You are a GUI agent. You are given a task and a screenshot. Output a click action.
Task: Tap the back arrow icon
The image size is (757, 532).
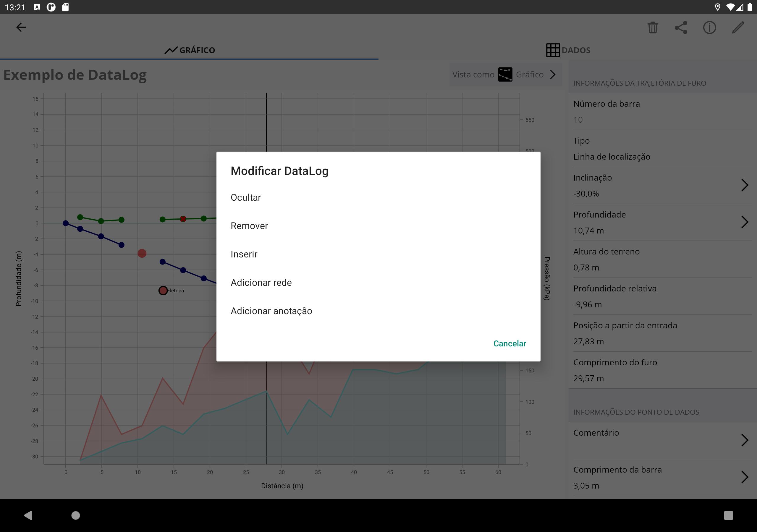21,27
